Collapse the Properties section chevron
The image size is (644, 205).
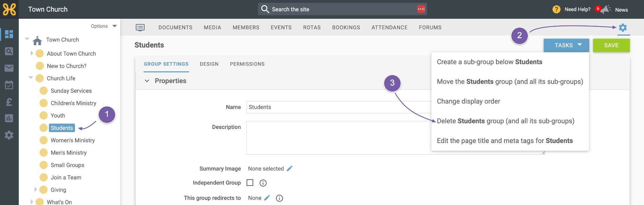(147, 81)
